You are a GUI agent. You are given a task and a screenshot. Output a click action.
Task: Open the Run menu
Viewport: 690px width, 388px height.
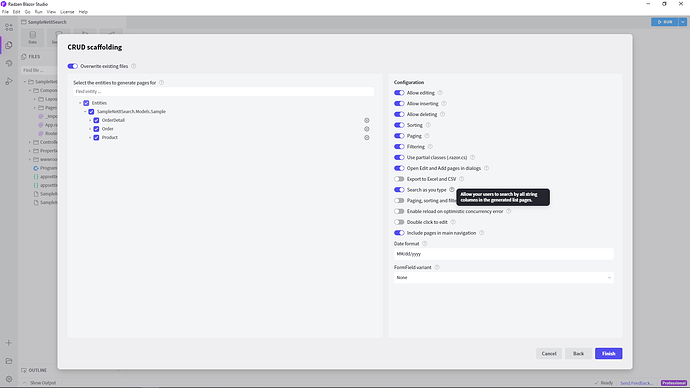[x=39, y=12]
